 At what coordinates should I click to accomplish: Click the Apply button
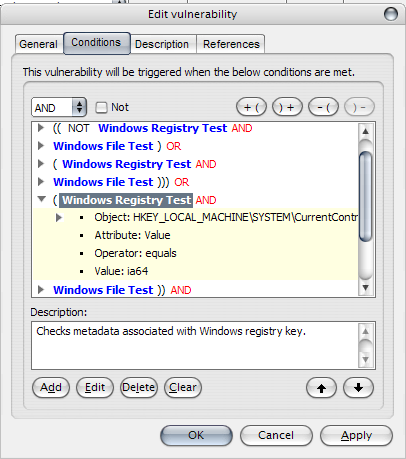click(356, 435)
